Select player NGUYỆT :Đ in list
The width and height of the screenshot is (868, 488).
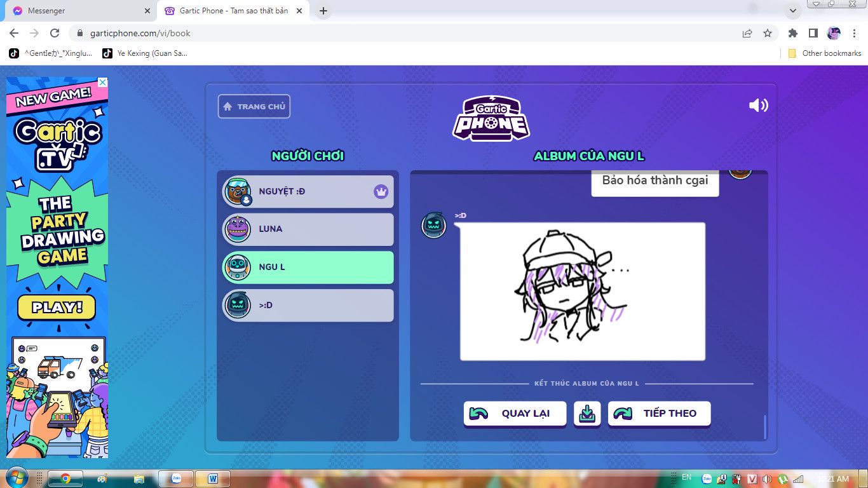(308, 191)
